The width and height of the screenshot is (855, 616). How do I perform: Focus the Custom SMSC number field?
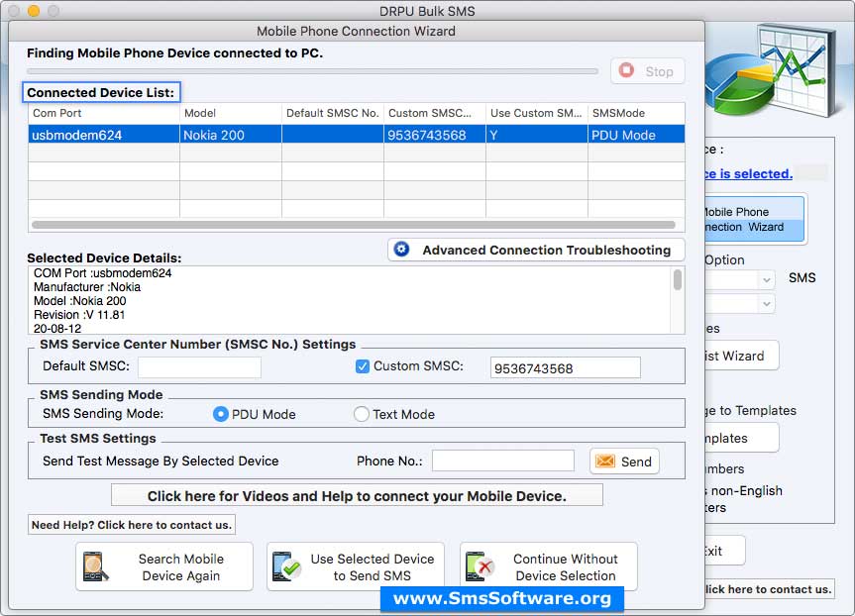pyautogui.click(x=566, y=367)
